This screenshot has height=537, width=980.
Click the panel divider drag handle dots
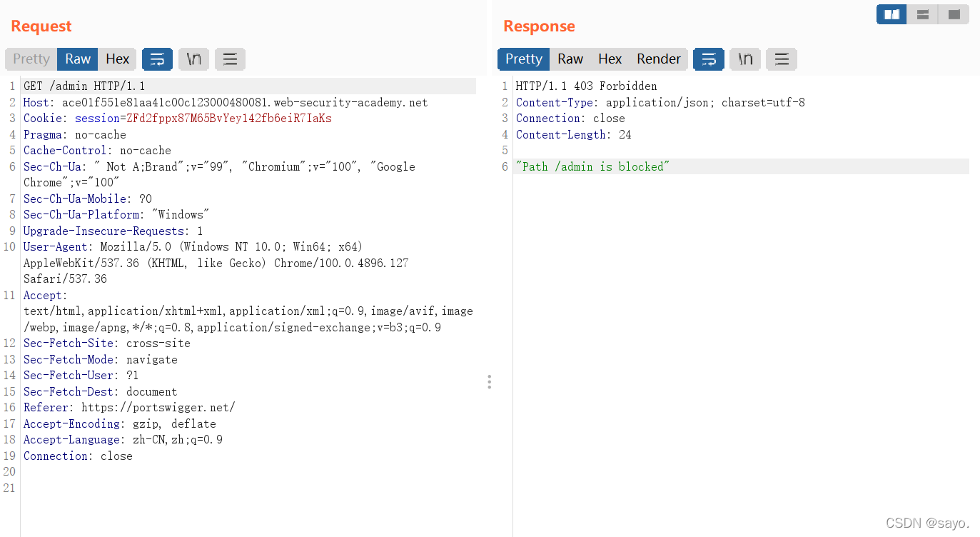pyautogui.click(x=489, y=381)
